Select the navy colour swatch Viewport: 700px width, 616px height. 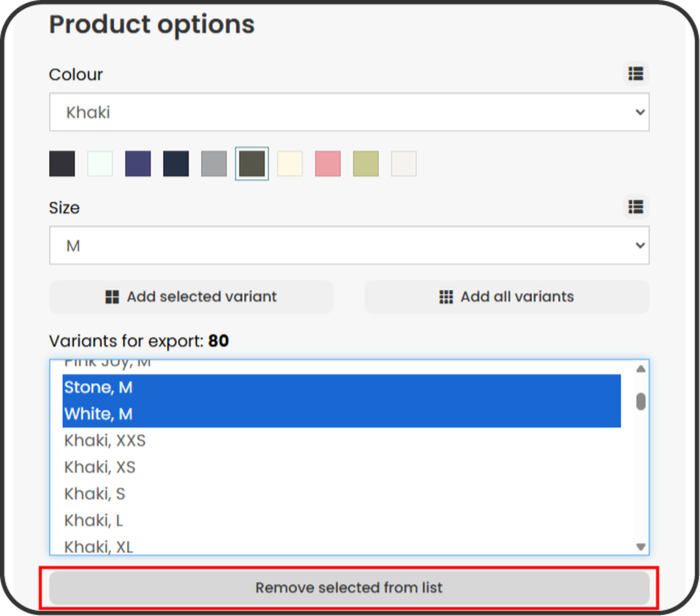[x=176, y=163]
